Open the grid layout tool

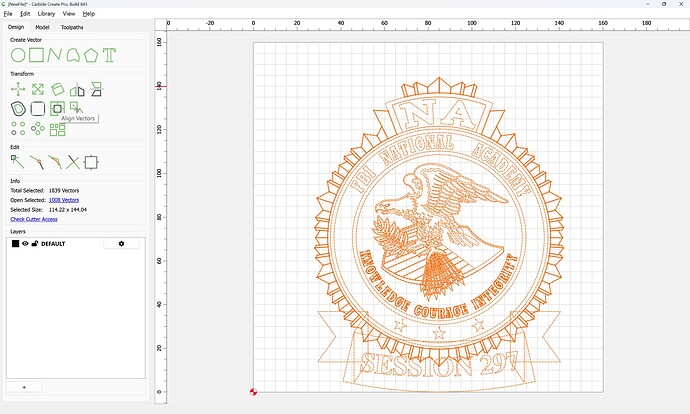tap(58, 129)
